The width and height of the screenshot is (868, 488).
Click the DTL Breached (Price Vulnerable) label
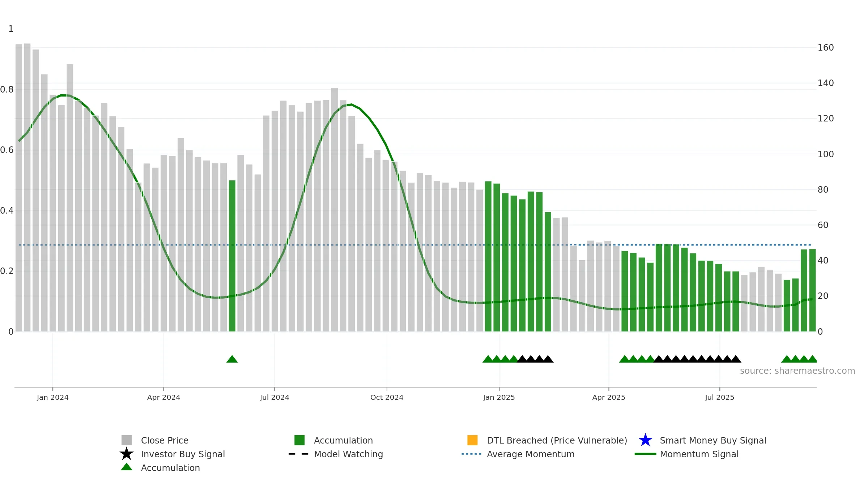tap(557, 440)
